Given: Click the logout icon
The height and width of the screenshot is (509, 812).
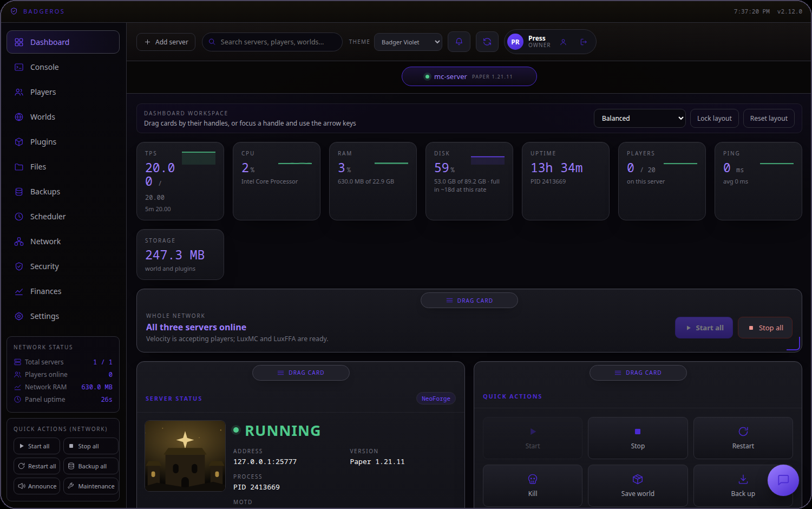Looking at the screenshot, I should 584,42.
